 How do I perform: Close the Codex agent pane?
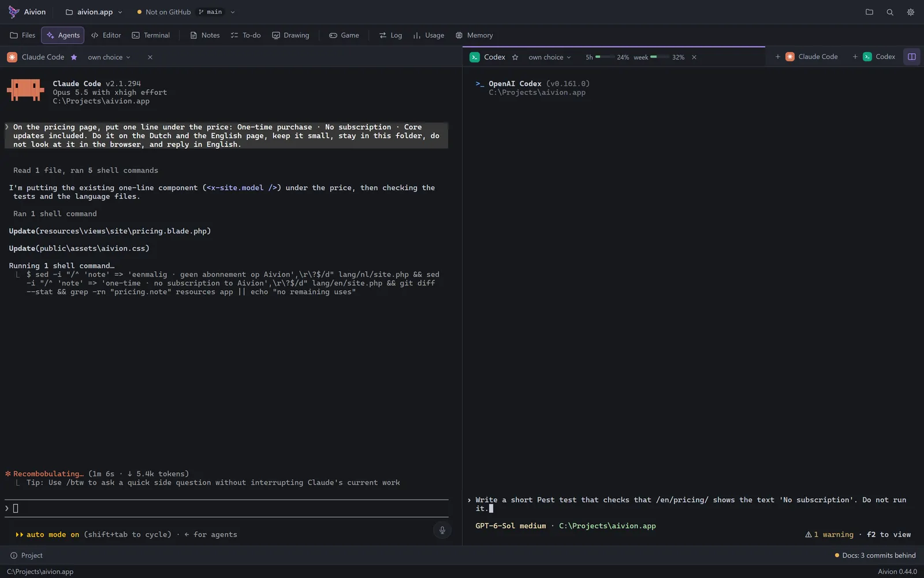694,57
